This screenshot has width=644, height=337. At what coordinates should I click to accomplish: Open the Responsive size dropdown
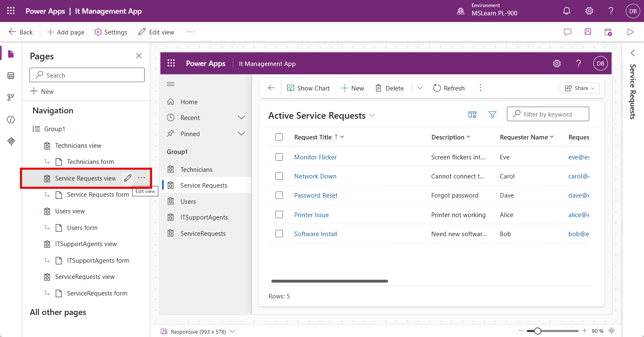pyautogui.click(x=232, y=332)
